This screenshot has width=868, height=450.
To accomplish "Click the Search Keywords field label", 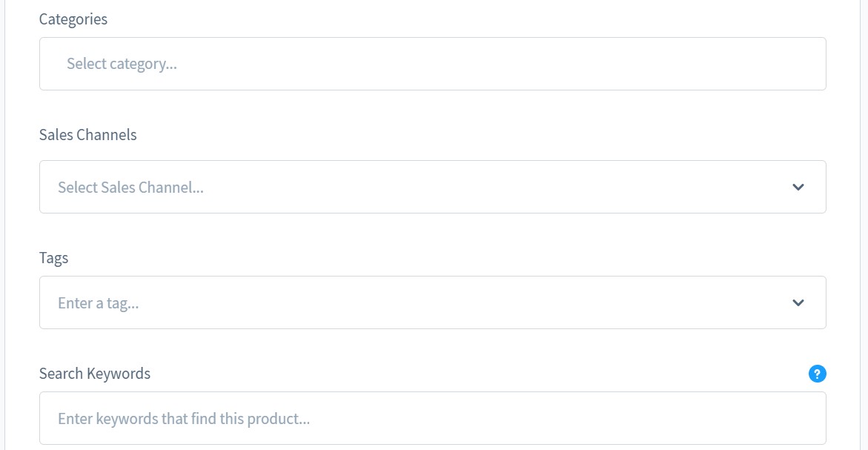I will (x=95, y=374).
